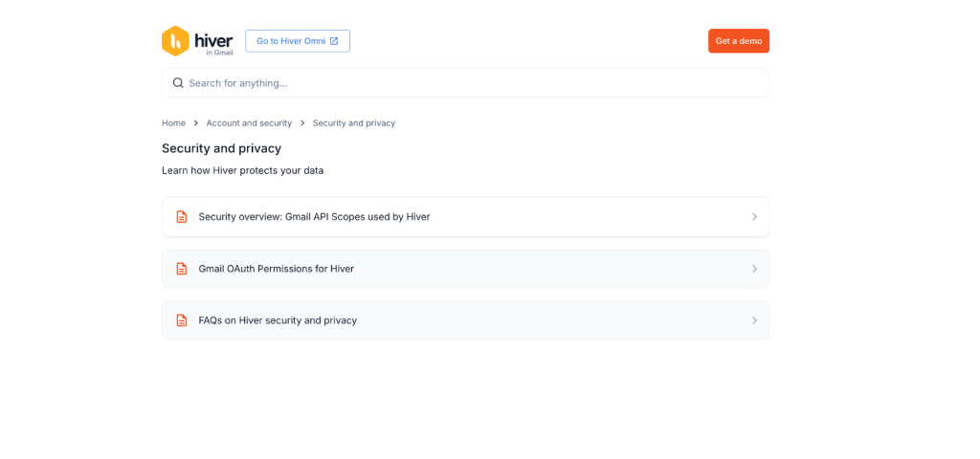Click the breadcrumb arrow after Account and security

click(302, 123)
